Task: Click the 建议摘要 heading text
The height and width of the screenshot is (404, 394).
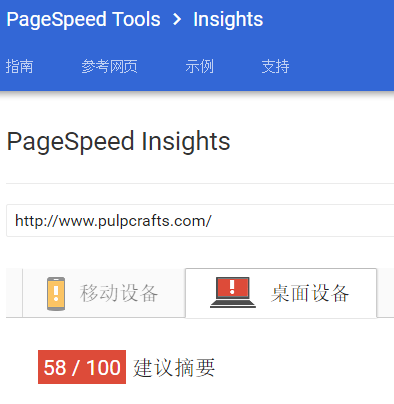Action: click(174, 368)
